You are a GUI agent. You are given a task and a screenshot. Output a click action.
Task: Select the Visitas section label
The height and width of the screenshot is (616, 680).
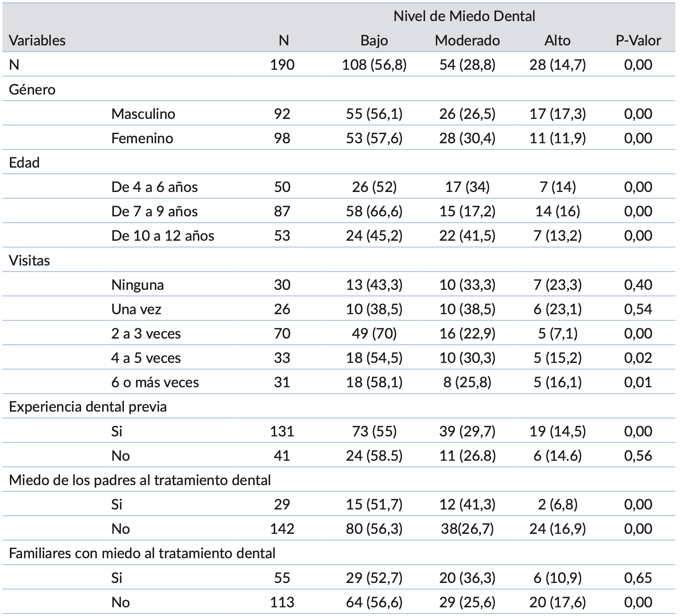(x=29, y=261)
